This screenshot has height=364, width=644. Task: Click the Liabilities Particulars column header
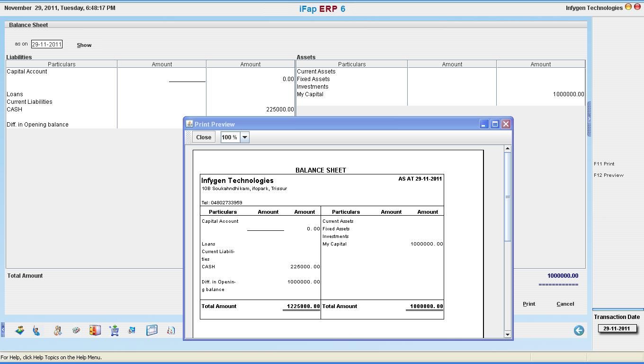(62, 64)
